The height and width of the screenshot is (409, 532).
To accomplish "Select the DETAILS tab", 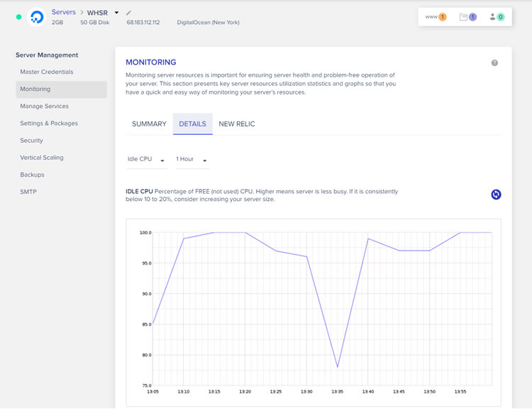I will tap(192, 124).
